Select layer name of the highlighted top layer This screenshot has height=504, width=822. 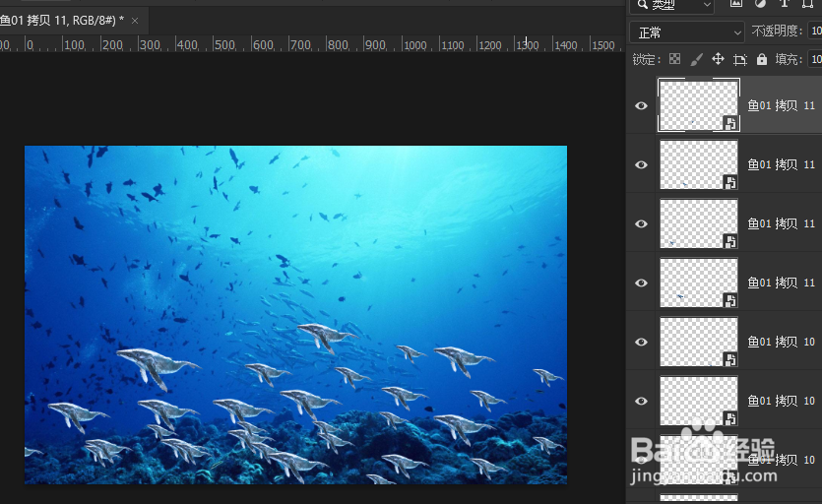781,105
